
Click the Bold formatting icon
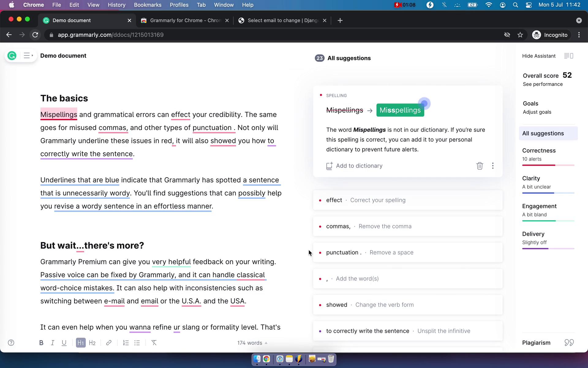[41, 343]
